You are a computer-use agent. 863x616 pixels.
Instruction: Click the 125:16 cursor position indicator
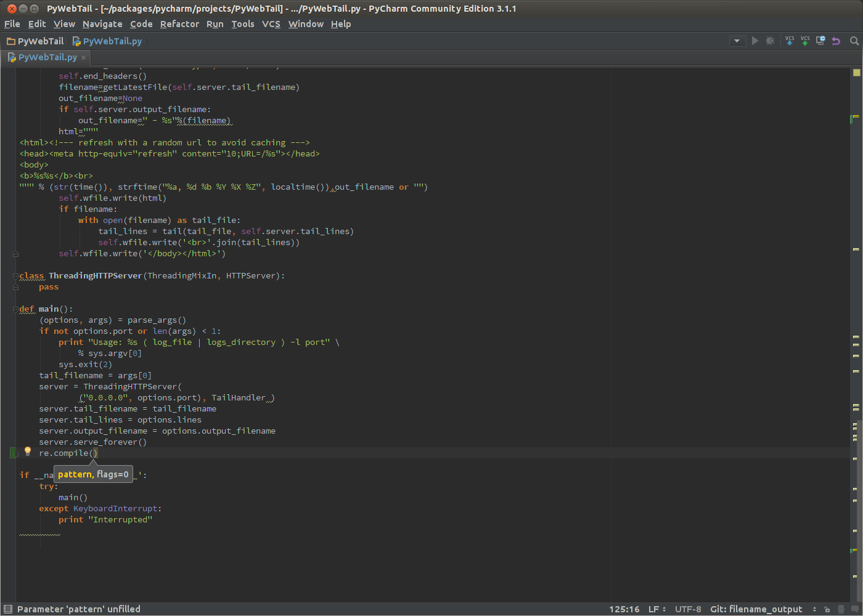(624, 609)
